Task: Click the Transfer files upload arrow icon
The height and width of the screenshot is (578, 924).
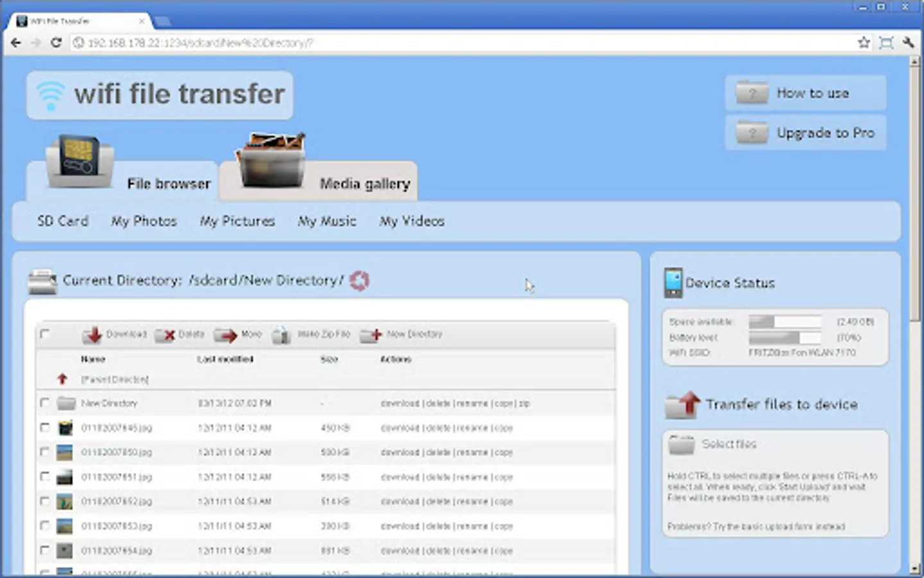Action: 682,405
